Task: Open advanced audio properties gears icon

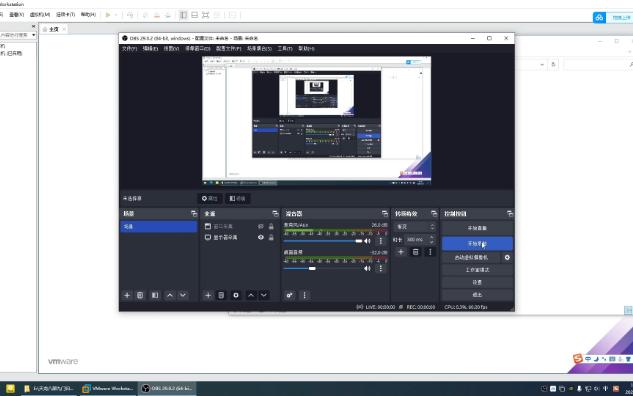Action: tap(289, 295)
